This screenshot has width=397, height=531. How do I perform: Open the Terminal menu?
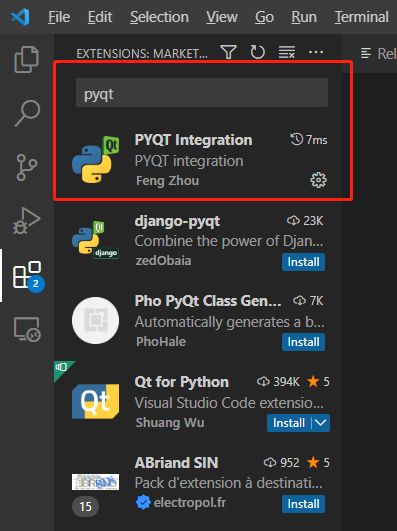coord(361,17)
